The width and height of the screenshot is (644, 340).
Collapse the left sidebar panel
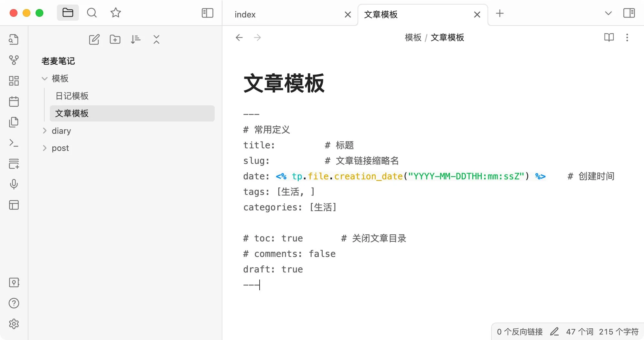click(x=208, y=13)
